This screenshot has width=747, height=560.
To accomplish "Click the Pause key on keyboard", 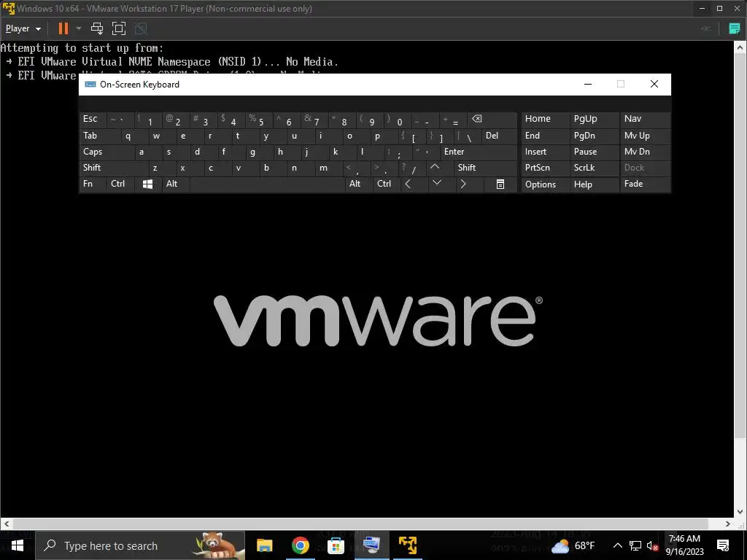I will 594,152.
